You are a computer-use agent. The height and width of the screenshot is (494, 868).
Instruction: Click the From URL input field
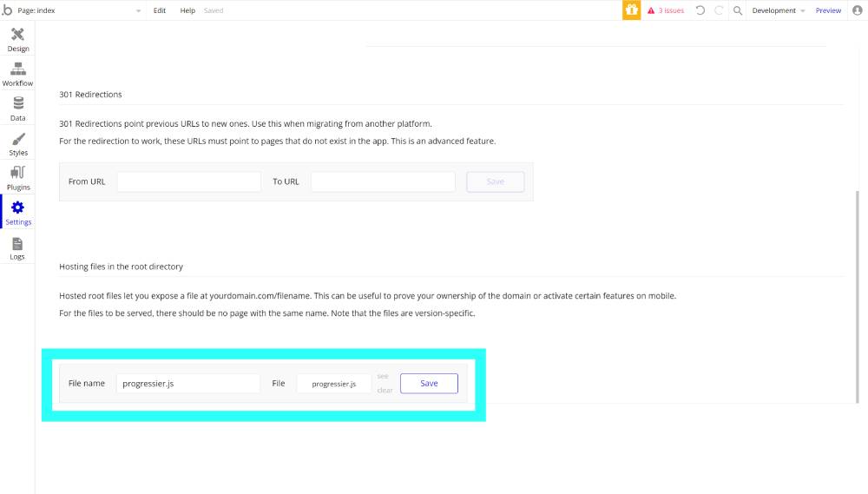(x=188, y=181)
